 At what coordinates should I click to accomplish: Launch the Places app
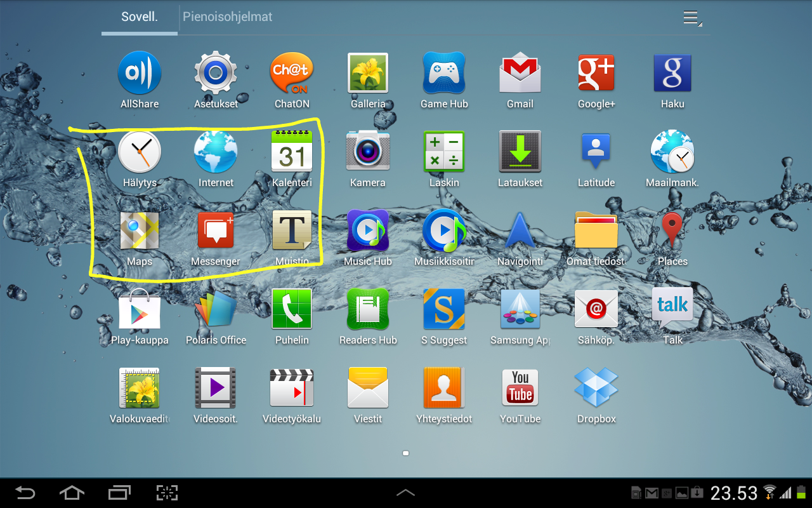[672, 230]
